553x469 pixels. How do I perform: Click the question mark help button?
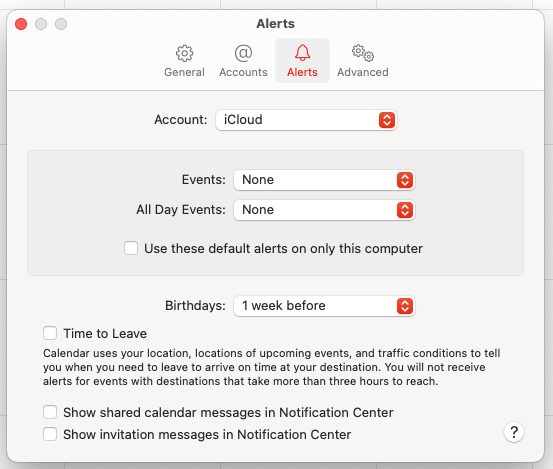(x=514, y=432)
